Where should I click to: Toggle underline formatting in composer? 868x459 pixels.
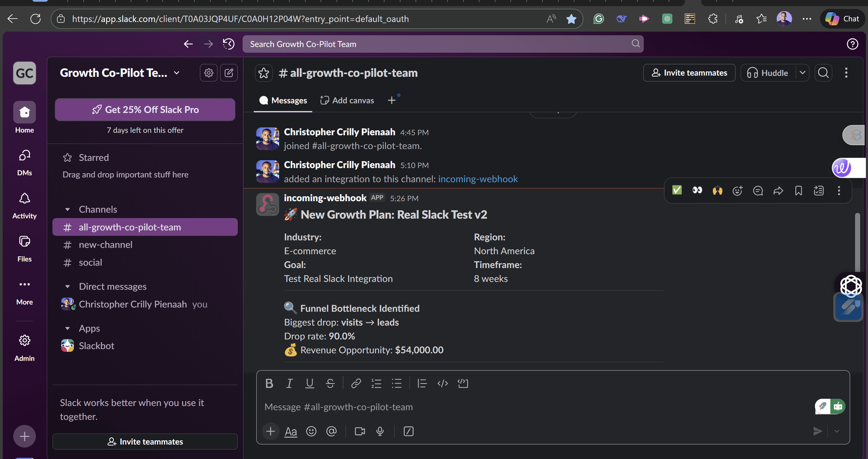click(310, 383)
